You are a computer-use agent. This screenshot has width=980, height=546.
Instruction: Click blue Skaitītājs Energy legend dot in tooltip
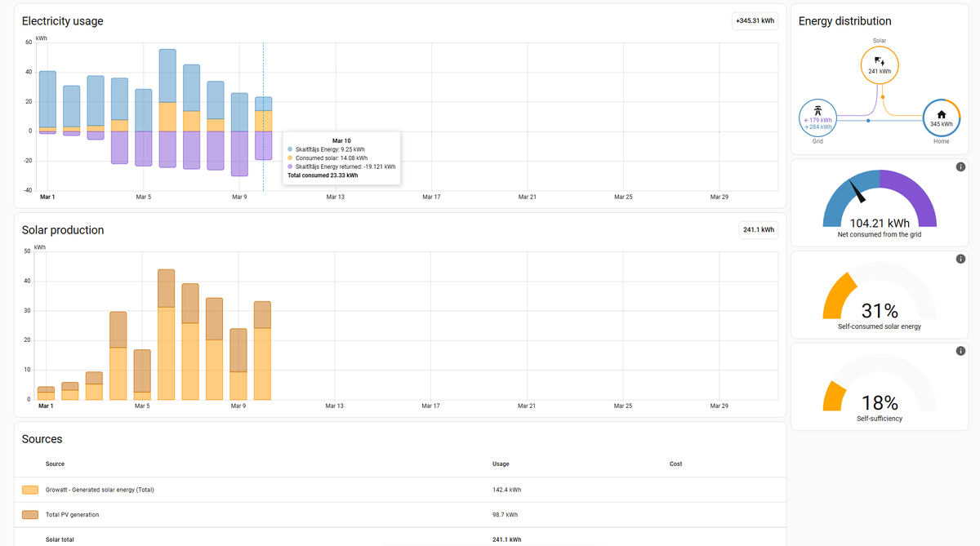point(290,149)
